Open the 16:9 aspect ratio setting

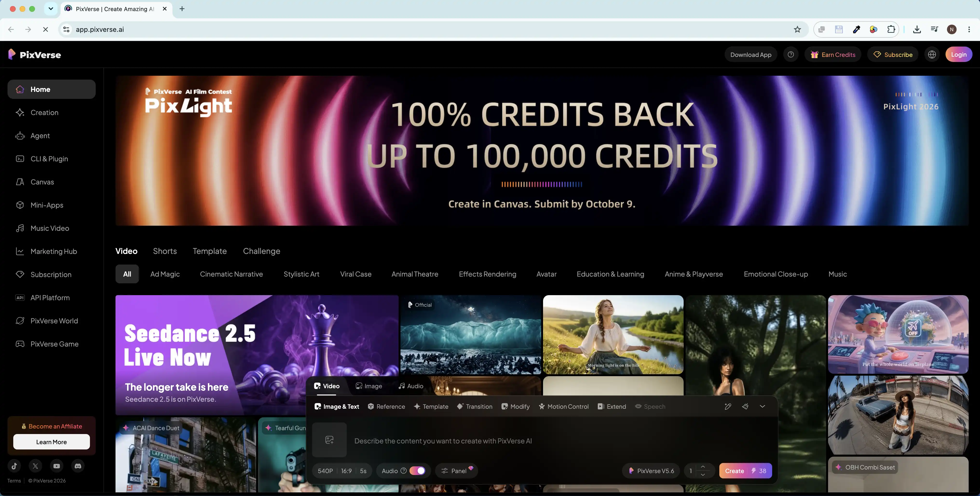pos(346,470)
